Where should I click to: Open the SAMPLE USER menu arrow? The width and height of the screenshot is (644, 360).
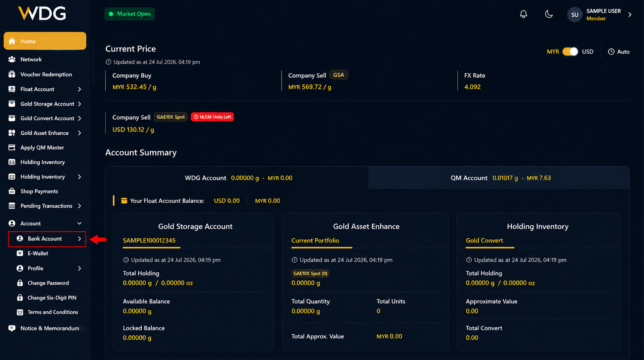[x=630, y=15]
